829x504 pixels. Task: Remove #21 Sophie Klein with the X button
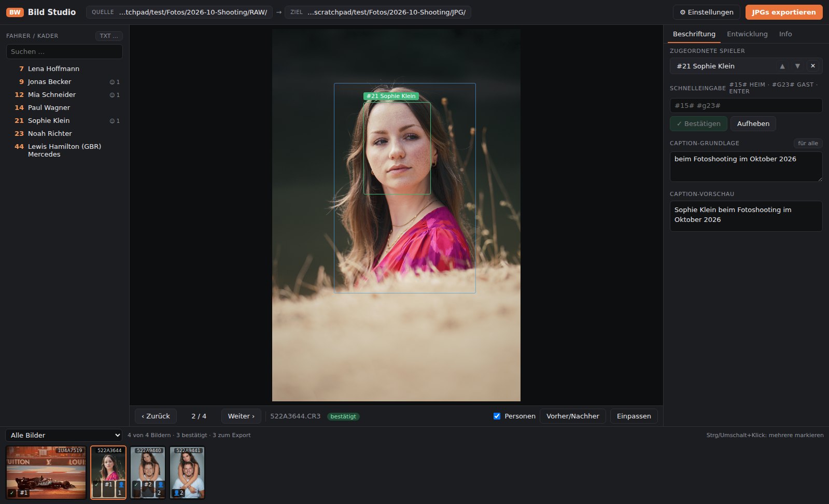click(x=813, y=66)
